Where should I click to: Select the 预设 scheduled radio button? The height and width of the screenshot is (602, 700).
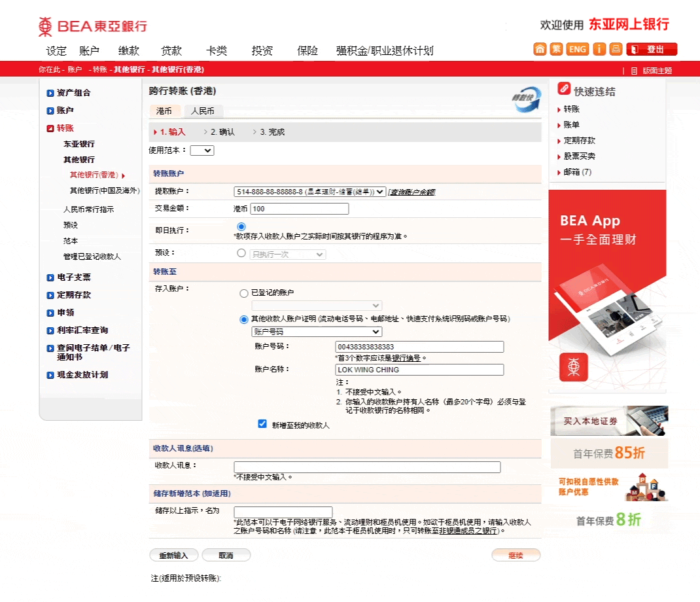(241, 253)
